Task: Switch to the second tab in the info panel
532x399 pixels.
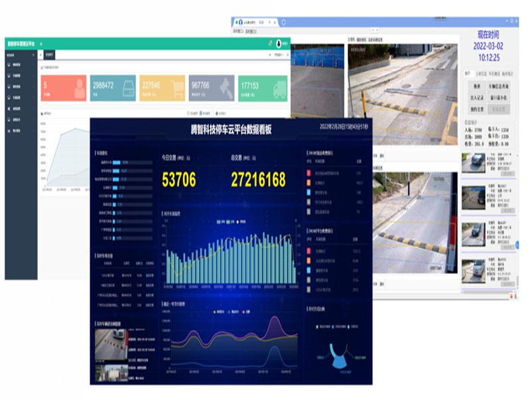Action: click(x=480, y=72)
